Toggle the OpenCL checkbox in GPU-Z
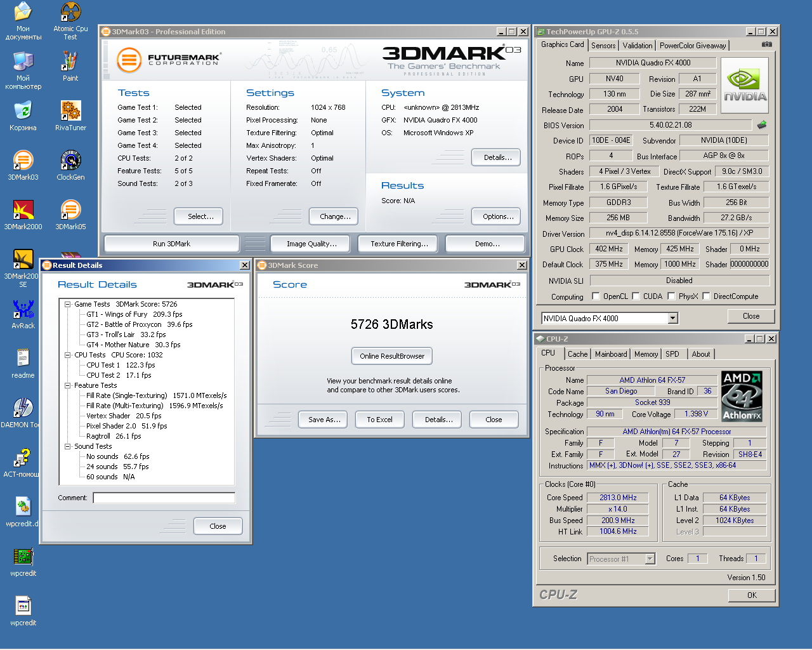The image size is (812, 650). (596, 296)
